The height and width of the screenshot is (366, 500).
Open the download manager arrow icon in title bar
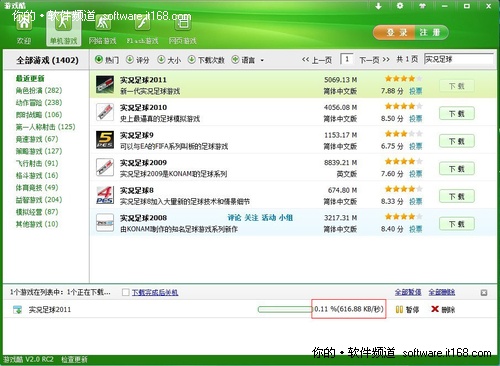(378, 6)
